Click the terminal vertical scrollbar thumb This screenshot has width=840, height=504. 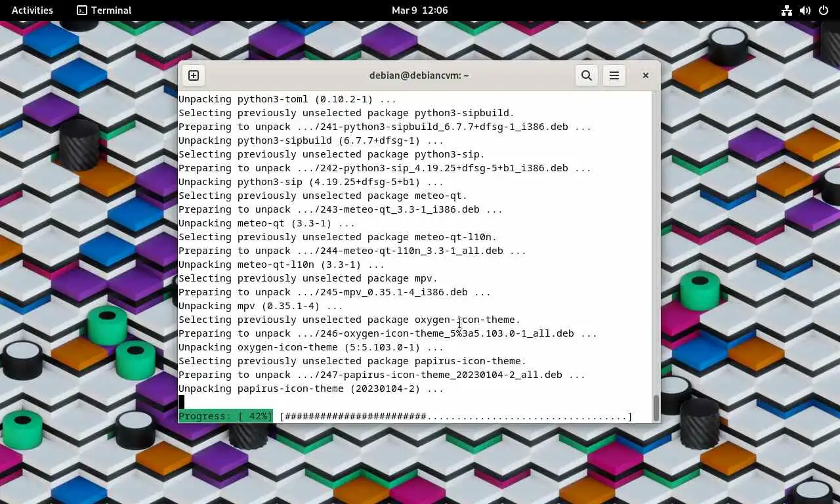[656, 408]
